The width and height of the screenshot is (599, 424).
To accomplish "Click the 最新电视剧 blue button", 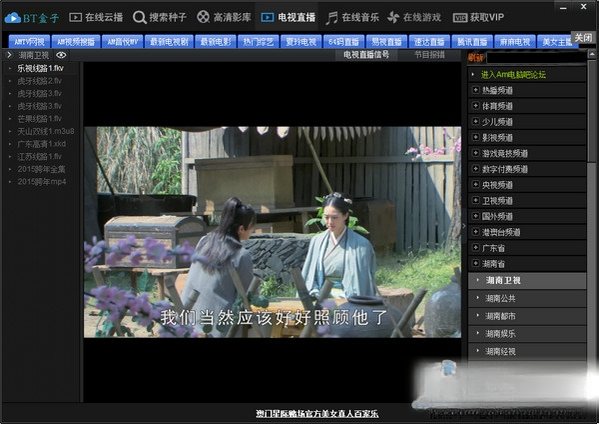I will 169,42.
